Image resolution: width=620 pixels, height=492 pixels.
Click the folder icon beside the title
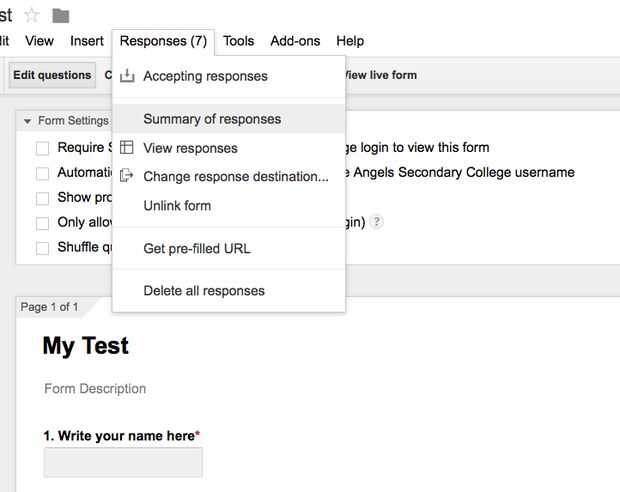pyautogui.click(x=61, y=15)
